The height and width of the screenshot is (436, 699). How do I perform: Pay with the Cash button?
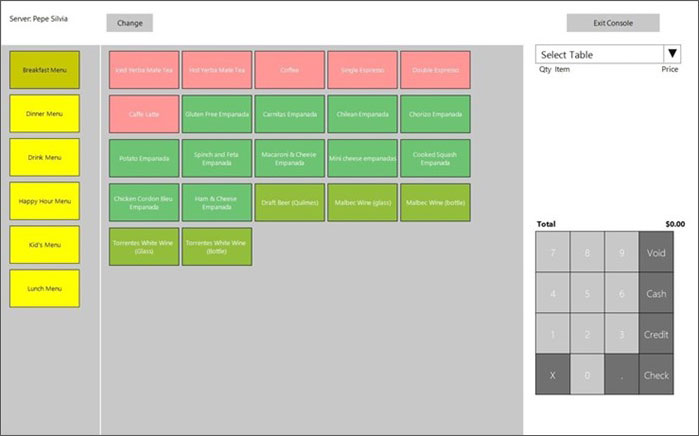click(x=656, y=293)
